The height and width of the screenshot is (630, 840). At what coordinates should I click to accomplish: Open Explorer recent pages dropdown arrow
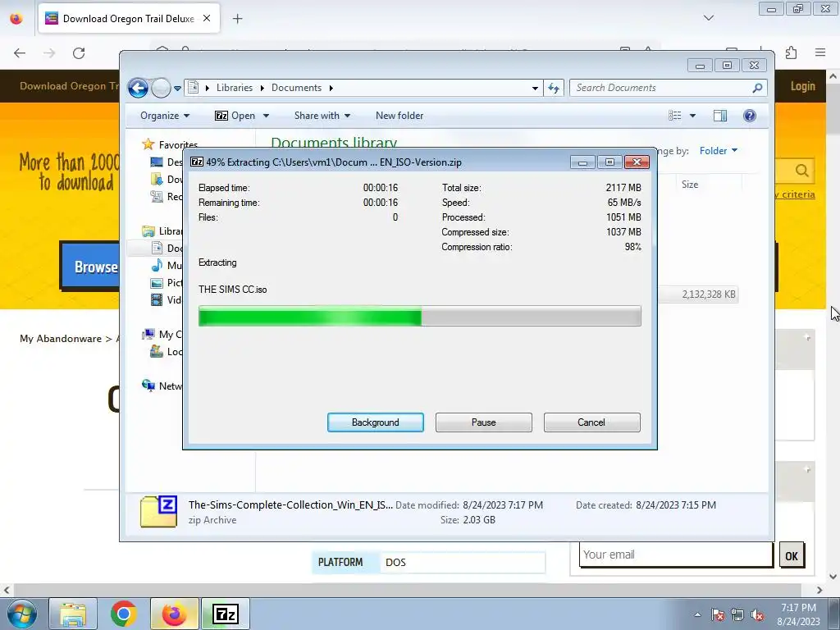177,89
